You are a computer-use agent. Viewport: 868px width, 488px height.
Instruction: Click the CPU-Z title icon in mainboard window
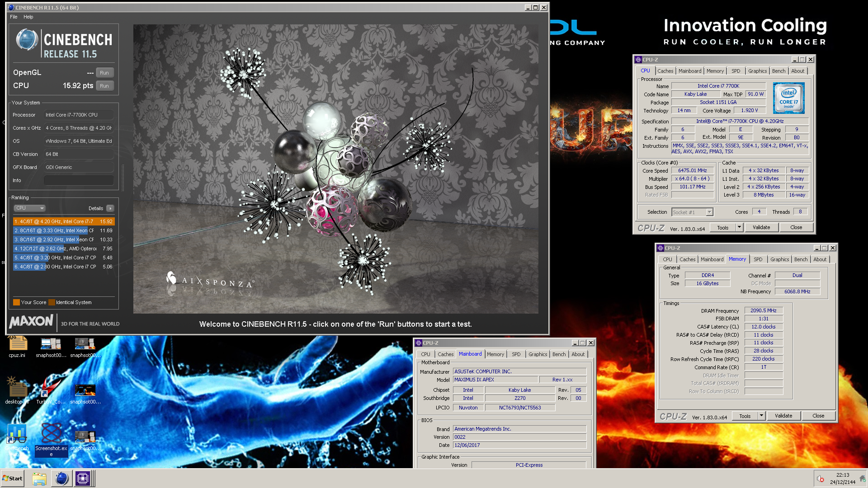(x=419, y=343)
